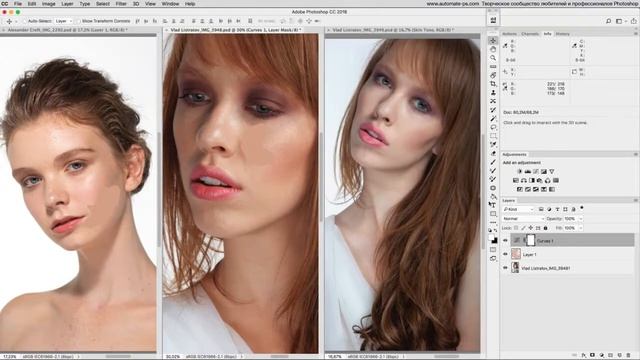Toggle visibility of Layer 1

(x=505, y=254)
